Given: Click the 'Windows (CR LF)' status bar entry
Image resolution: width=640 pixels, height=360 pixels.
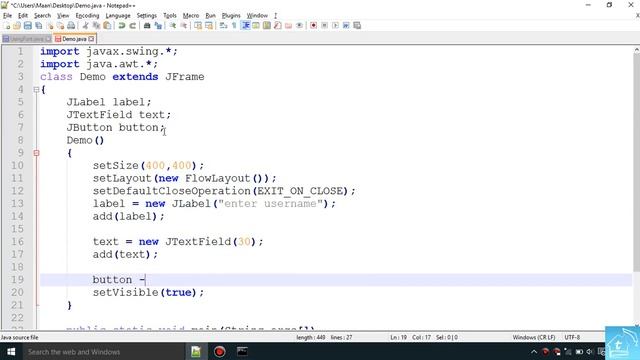Looking at the screenshot, I should tap(534, 338).
